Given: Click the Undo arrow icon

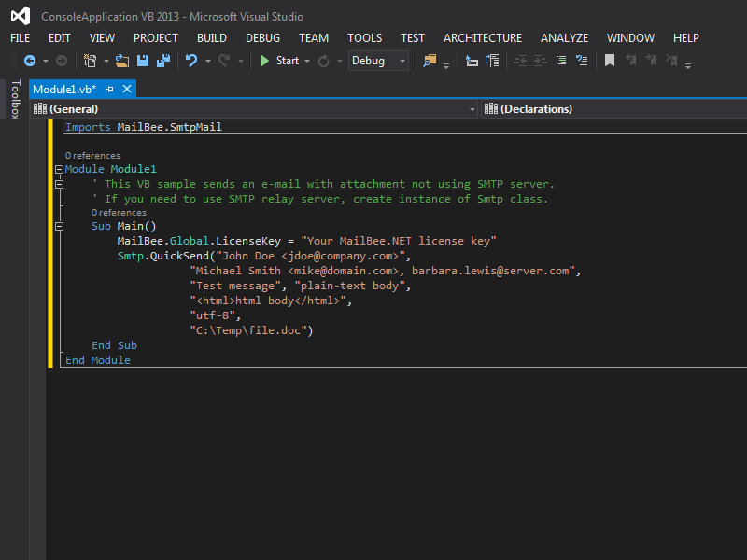Looking at the screenshot, I should coord(191,61).
